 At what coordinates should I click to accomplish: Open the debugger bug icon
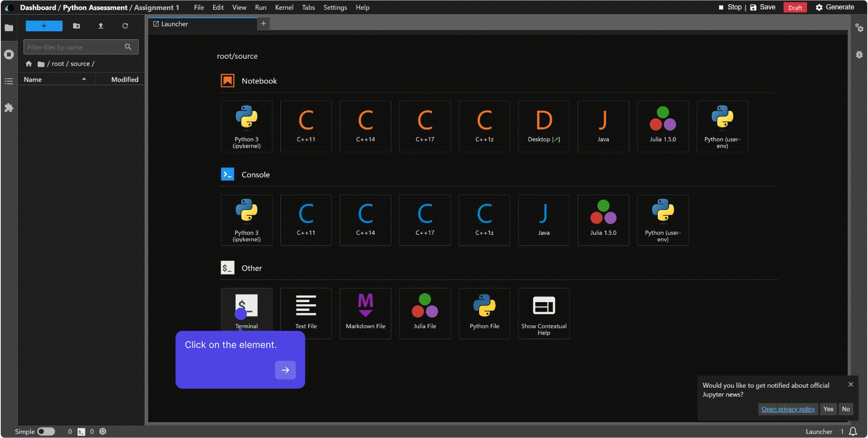pyautogui.click(x=859, y=54)
